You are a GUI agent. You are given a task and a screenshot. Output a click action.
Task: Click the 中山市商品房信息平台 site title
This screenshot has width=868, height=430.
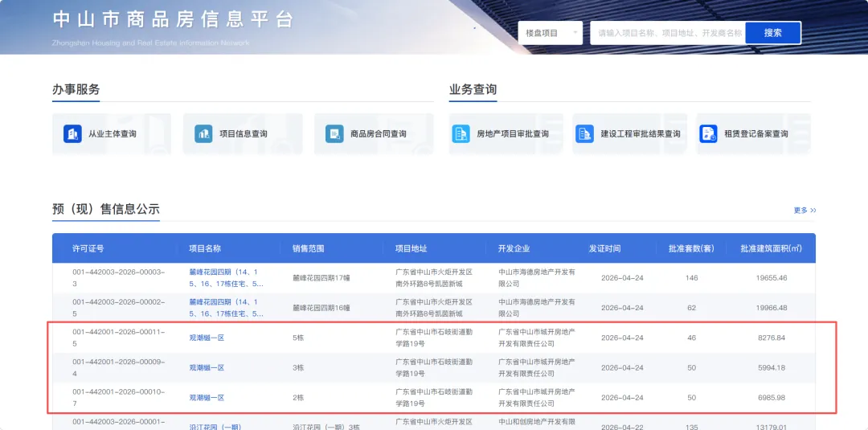point(173,20)
